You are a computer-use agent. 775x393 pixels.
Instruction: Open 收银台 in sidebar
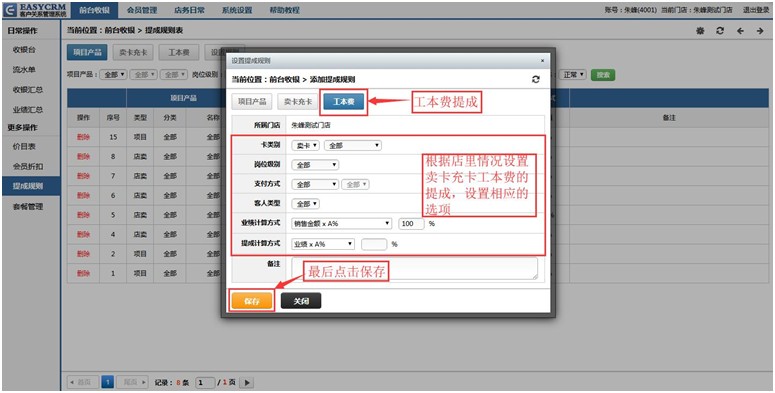pos(24,50)
